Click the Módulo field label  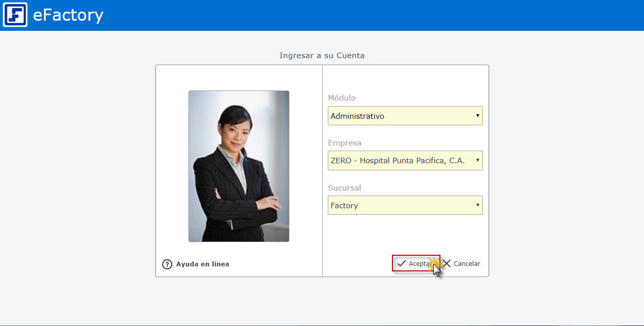coord(342,98)
